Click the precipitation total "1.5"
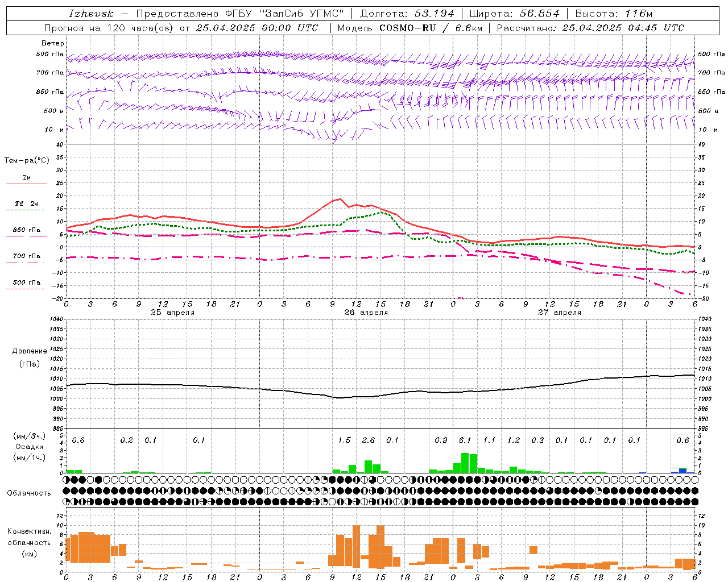Screen dimensions: 728x582 point(344,440)
